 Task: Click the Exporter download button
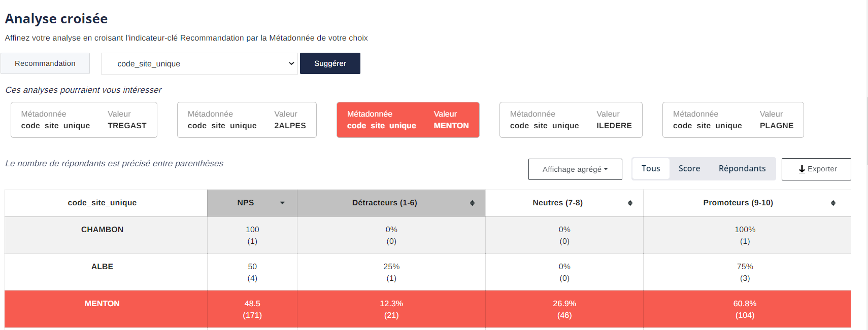tap(816, 169)
